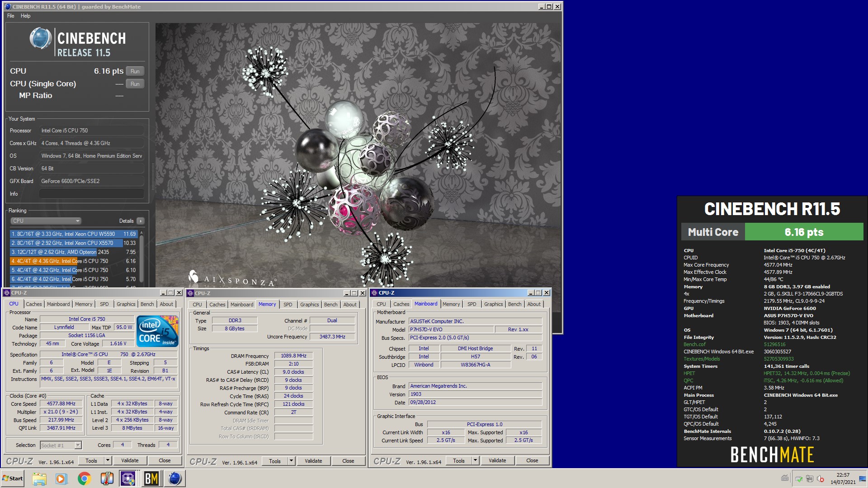Open Windows Explorer from the taskbar
This screenshot has width=868, height=488.
pos(39,479)
